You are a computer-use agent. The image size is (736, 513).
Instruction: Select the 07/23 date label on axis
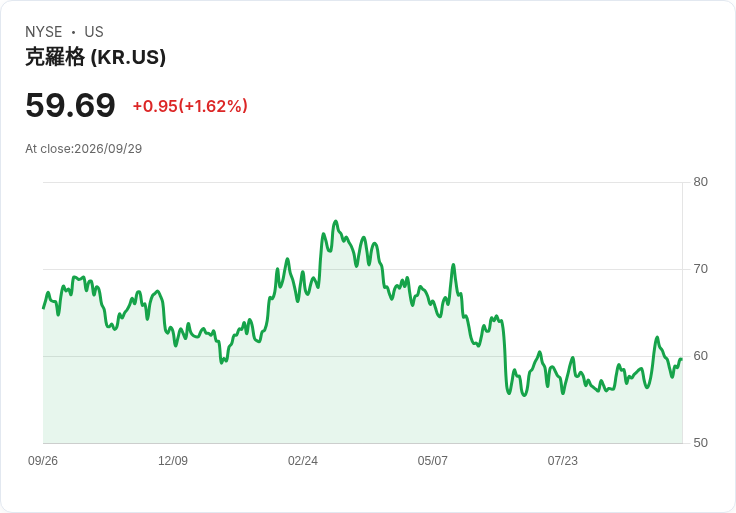click(562, 461)
